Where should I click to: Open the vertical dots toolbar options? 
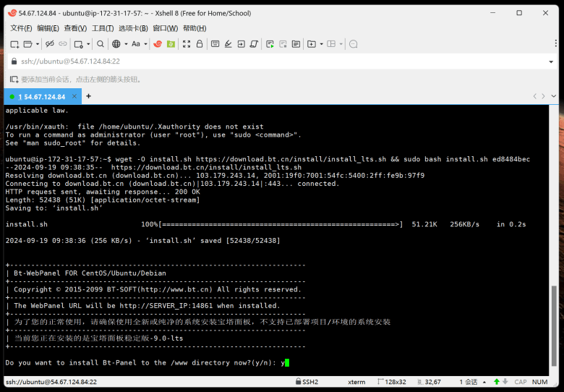(x=556, y=43)
